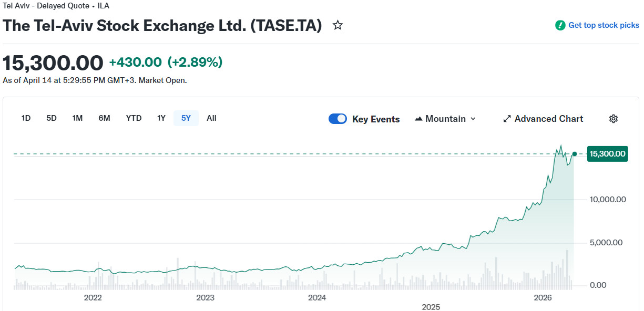This screenshot has height=311, width=644.
Task: Switch to the 1M time range
Action: point(77,118)
